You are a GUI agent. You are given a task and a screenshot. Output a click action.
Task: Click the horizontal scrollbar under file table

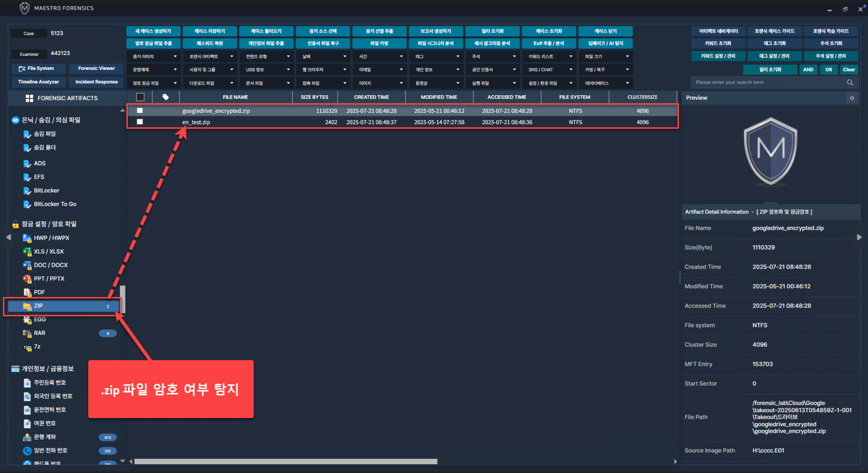point(285,461)
